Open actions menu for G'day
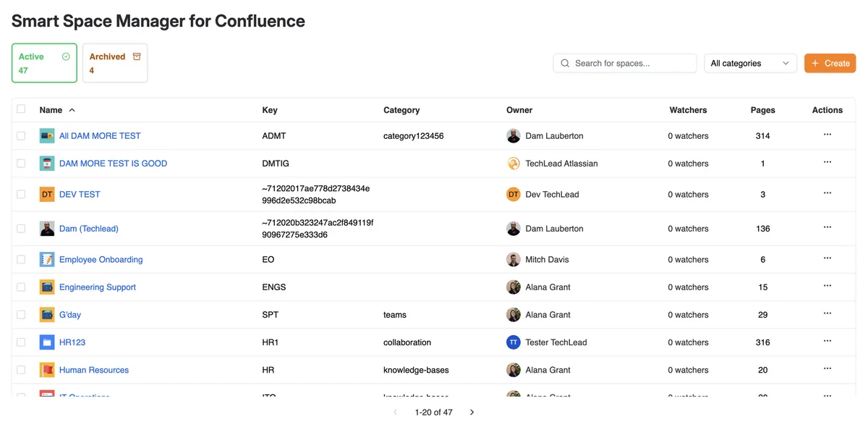The width and height of the screenshot is (868, 427). 827,313
